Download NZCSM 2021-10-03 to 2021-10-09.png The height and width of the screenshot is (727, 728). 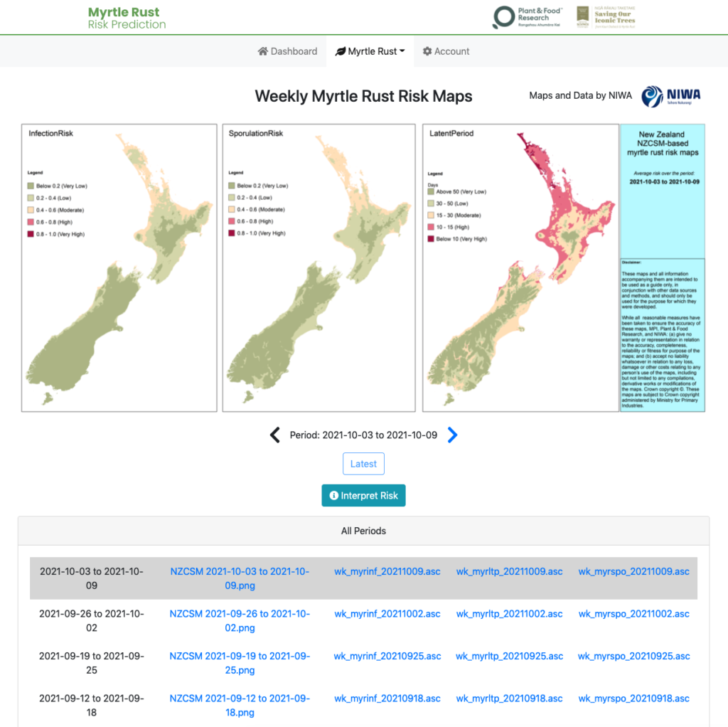(x=240, y=578)
